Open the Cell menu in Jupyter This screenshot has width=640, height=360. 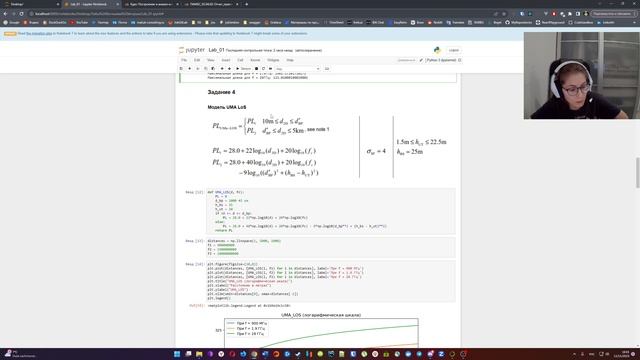240,60
